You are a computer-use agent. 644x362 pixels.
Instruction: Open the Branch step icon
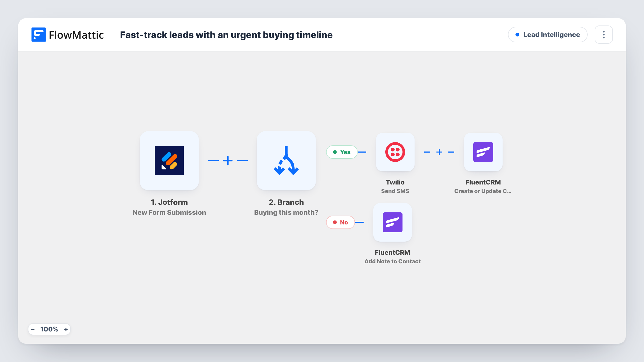point(286,161)
